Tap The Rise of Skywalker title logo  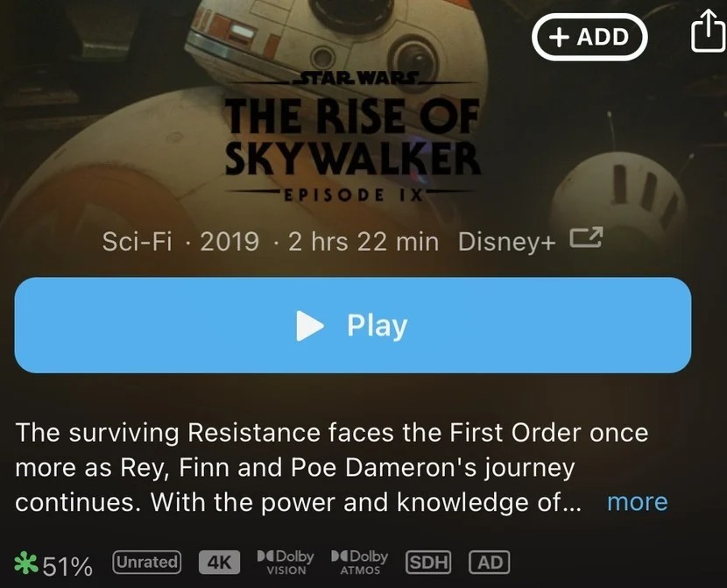point(352,137)
